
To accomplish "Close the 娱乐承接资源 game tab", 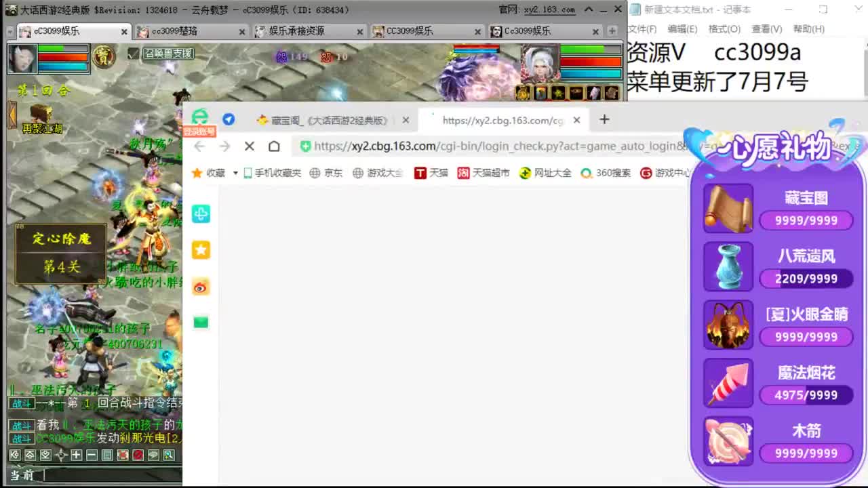I will pyautogui.click(x=360, y=32).
